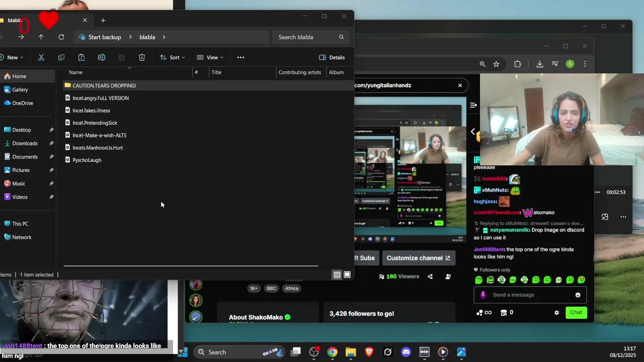Unpin Downloads via its pin icon
Viewport: 644px width, 362px height.
pyautogui.click(x=51, y=143)
